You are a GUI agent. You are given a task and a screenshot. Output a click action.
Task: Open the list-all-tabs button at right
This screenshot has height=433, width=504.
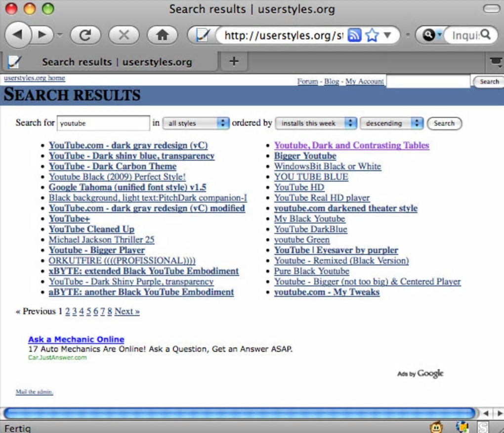click(495, 61)
